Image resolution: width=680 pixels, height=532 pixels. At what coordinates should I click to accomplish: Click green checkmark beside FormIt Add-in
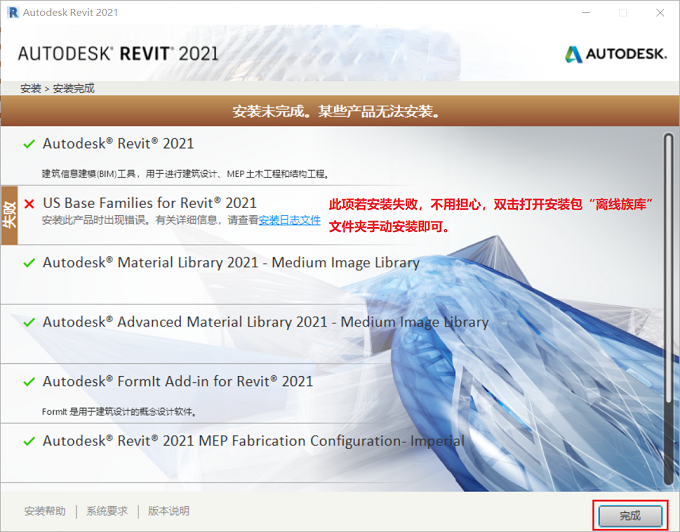[x=29, y=382]
